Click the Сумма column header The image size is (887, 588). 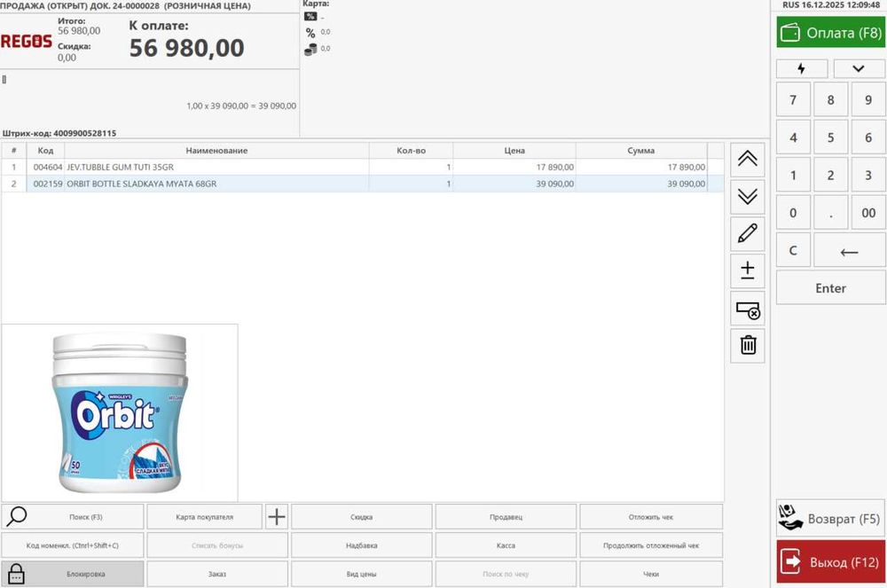point(641,151)
